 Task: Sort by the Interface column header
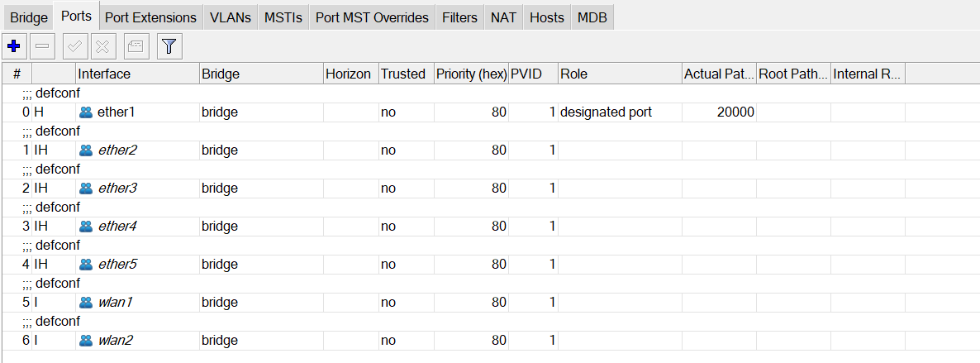pos(137,74)
